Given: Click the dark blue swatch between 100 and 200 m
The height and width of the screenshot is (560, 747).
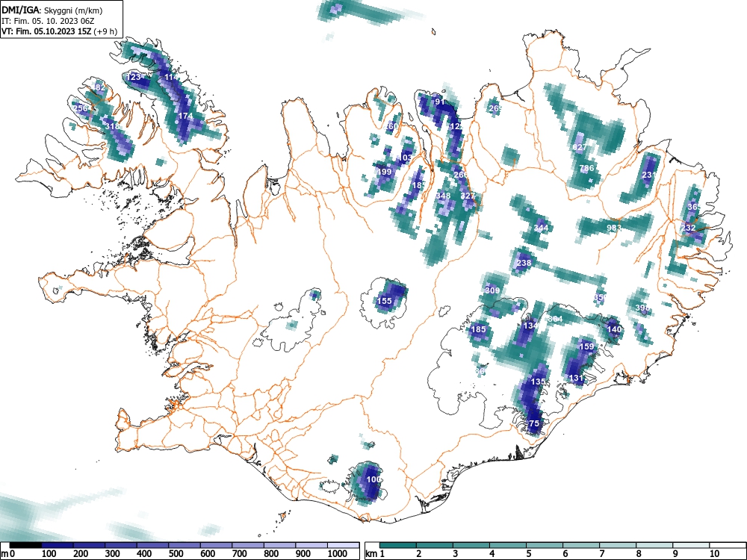Looking at the screenshot, I should tap(58, 545).
